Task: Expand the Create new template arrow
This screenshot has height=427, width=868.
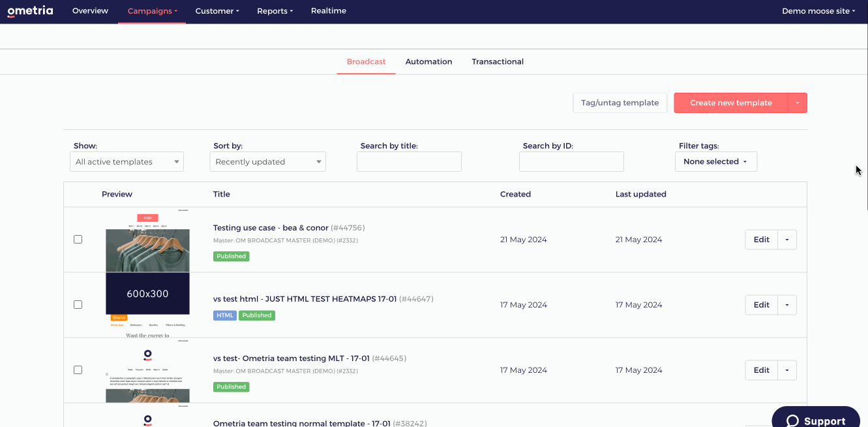Action: (x=798, y=103)
